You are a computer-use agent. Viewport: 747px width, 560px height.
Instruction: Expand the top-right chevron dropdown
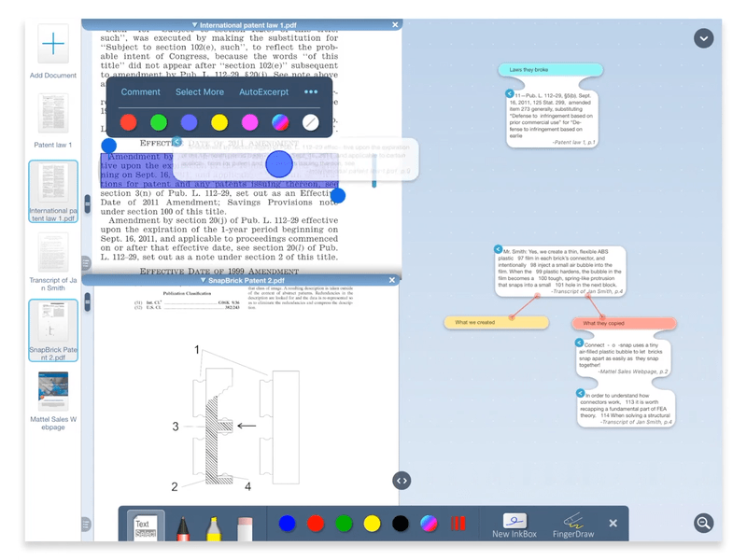[x=703, y=38]
